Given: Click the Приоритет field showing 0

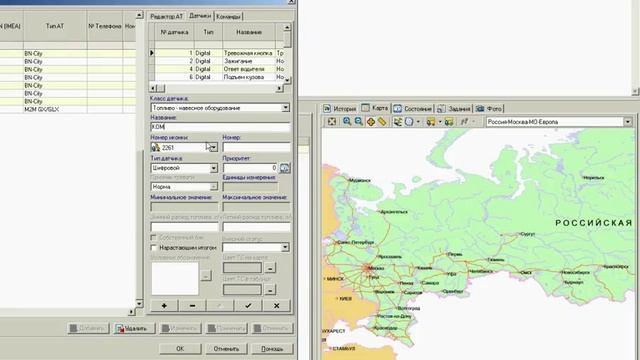Looking at the screenshot, I should [250, 168].
